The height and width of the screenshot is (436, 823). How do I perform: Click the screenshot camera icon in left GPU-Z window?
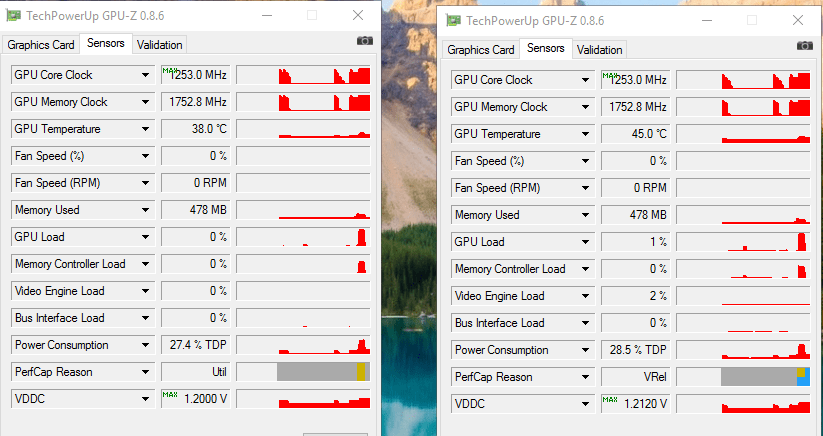365,41
